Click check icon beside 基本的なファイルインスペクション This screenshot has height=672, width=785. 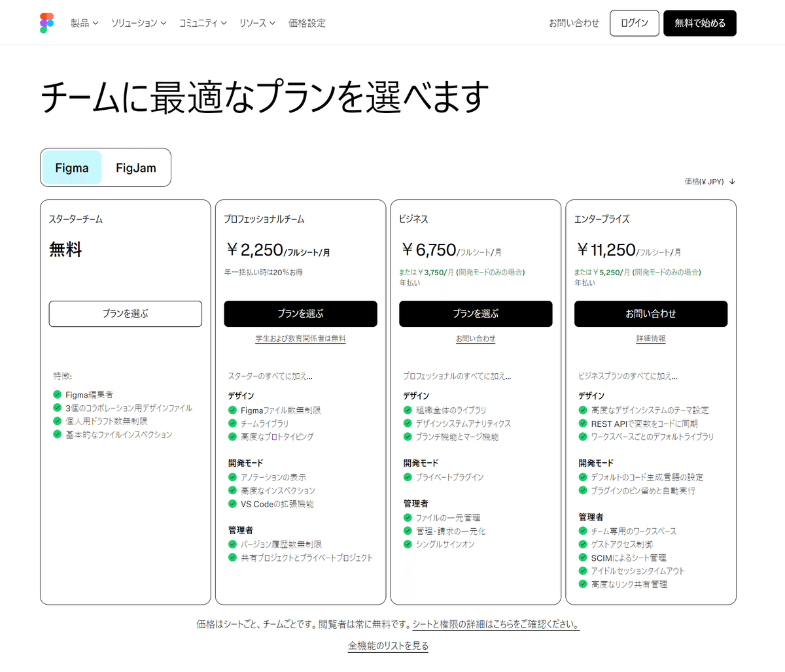click(58, 434)
